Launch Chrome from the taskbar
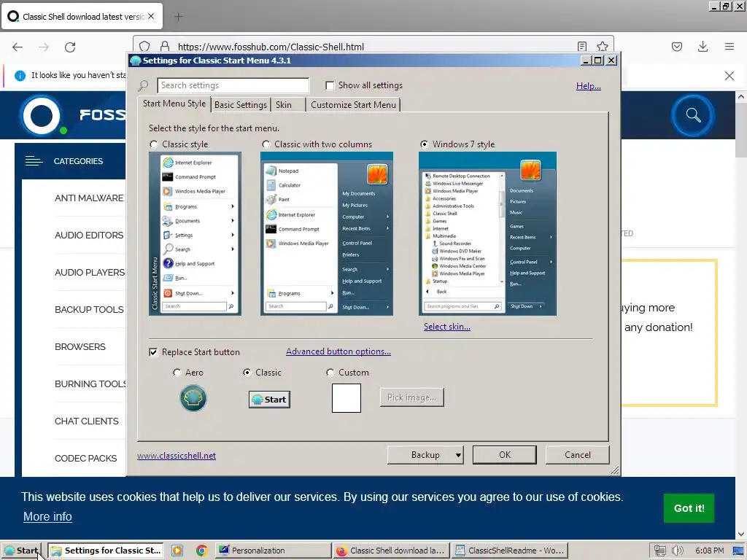Screen dimensions: 747x560 [201, 551]
